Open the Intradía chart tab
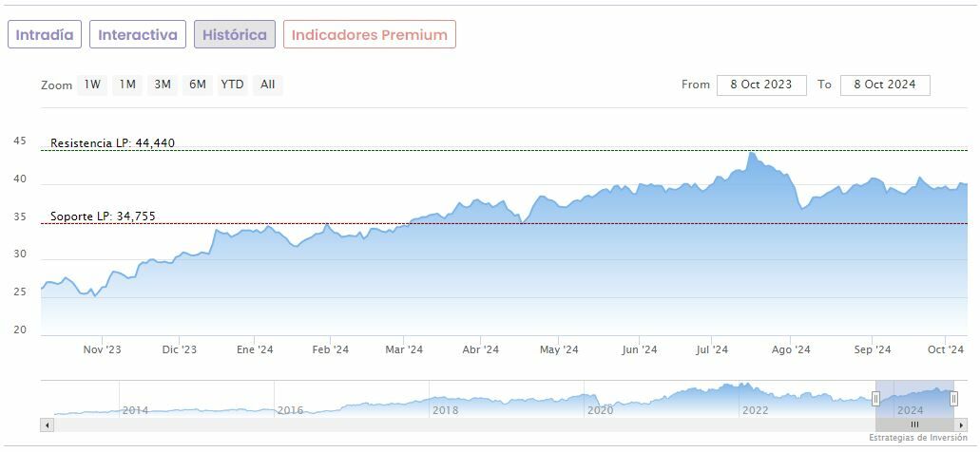 tap(45, 35)
